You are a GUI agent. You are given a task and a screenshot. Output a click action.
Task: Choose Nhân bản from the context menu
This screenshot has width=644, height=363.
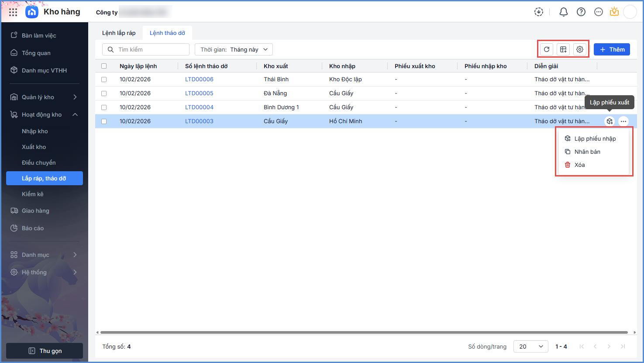click(x=587, y=152)
